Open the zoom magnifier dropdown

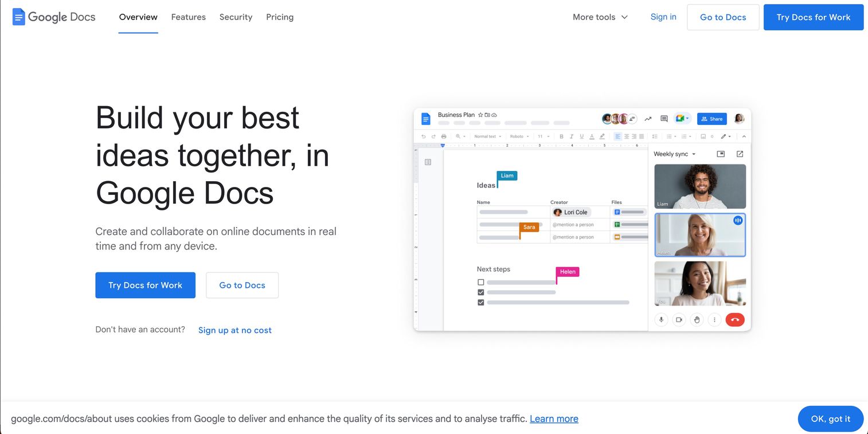(460, 136)
